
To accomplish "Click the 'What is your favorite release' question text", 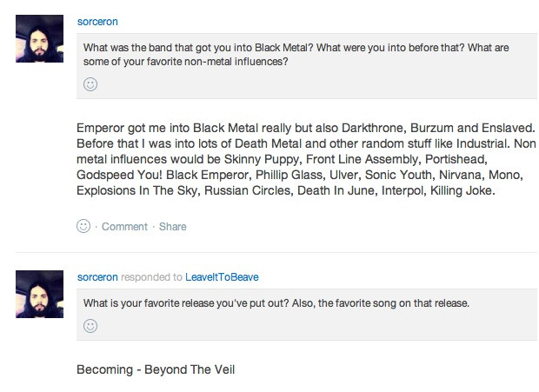I will click(x=276, y=303).
